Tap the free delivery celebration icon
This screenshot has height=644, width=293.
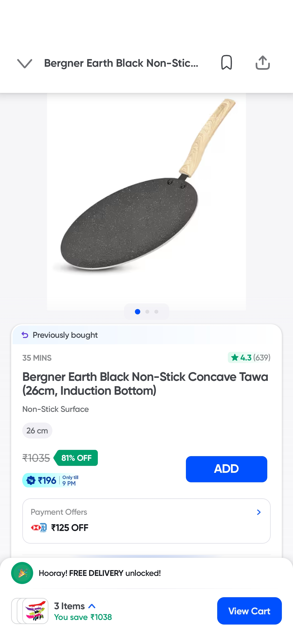click(22, 573)
